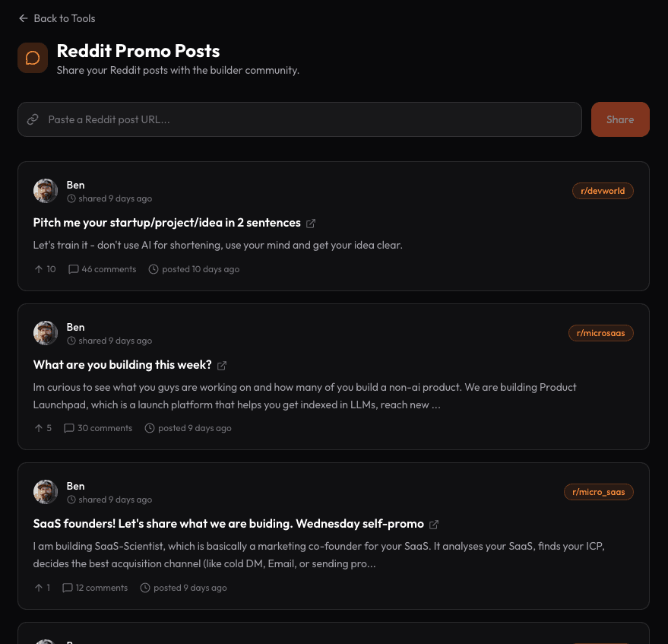The image size is (668, 644).
Task: Open the post titled Pitch me your startup
Action: click(x=167, y=223)
